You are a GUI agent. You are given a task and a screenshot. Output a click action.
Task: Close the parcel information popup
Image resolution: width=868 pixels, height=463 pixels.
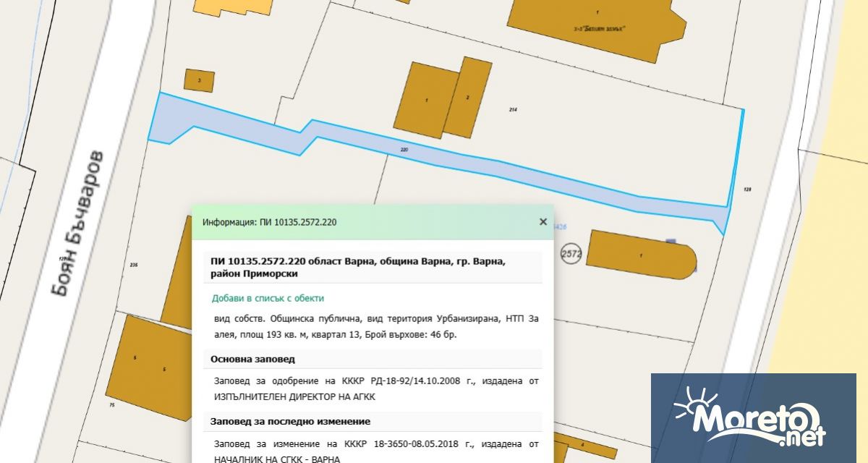pyautogui.click(x=543, y=222)
